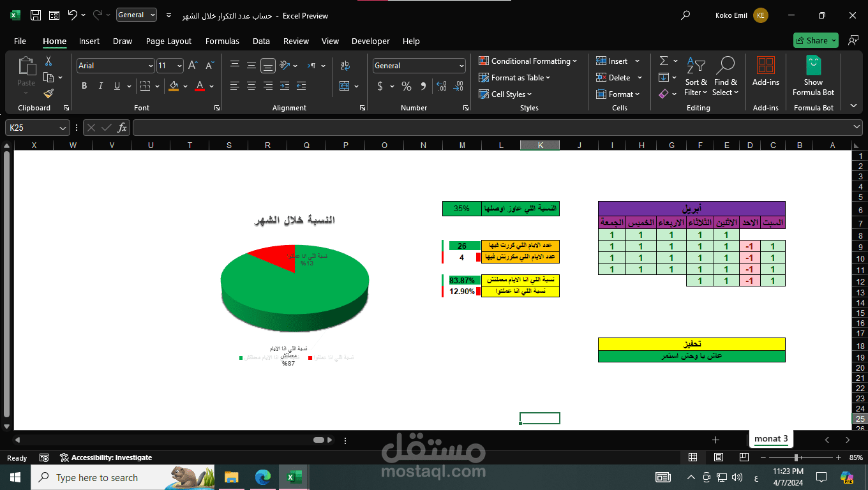The image size is (868, 490).
Task: Switch to the Insert ribbon tab
Action: point(89,41)
